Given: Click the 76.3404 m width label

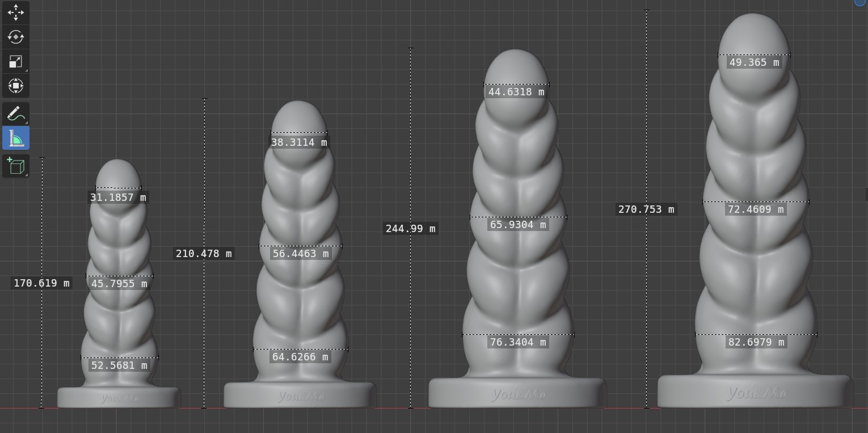Looking at the screenshot, I should click(x=518, y=342).
